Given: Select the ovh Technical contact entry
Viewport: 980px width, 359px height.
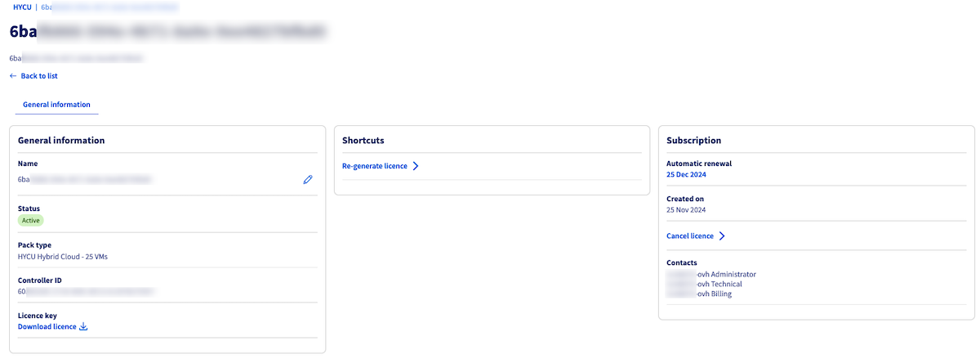Looking at the screenshot, I should point(705,285).
